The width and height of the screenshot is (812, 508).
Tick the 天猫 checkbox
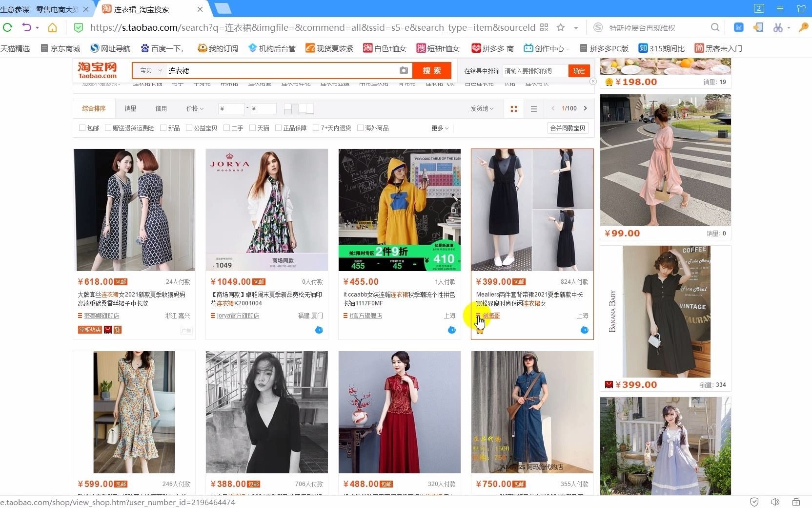click(x=252, y=128)
